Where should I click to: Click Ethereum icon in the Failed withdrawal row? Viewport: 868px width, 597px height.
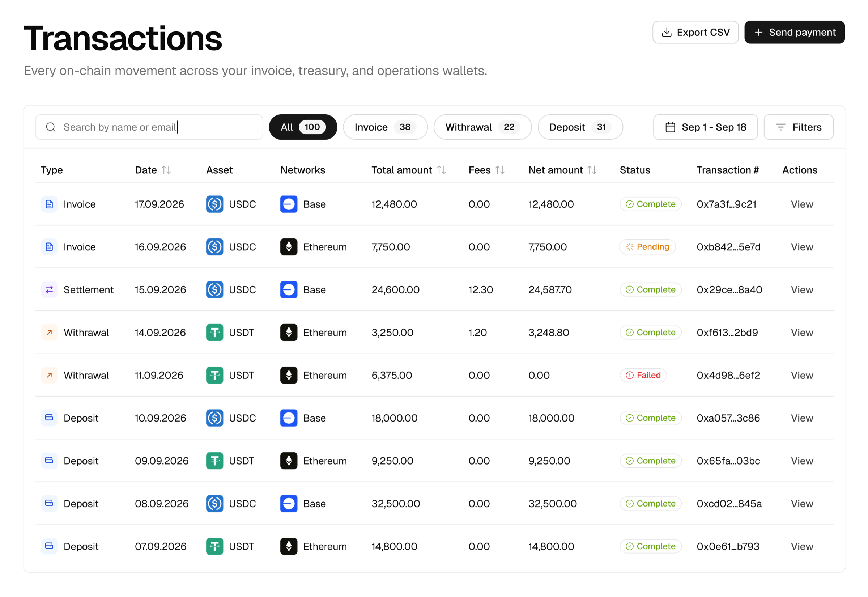click(x=289, y=375)
